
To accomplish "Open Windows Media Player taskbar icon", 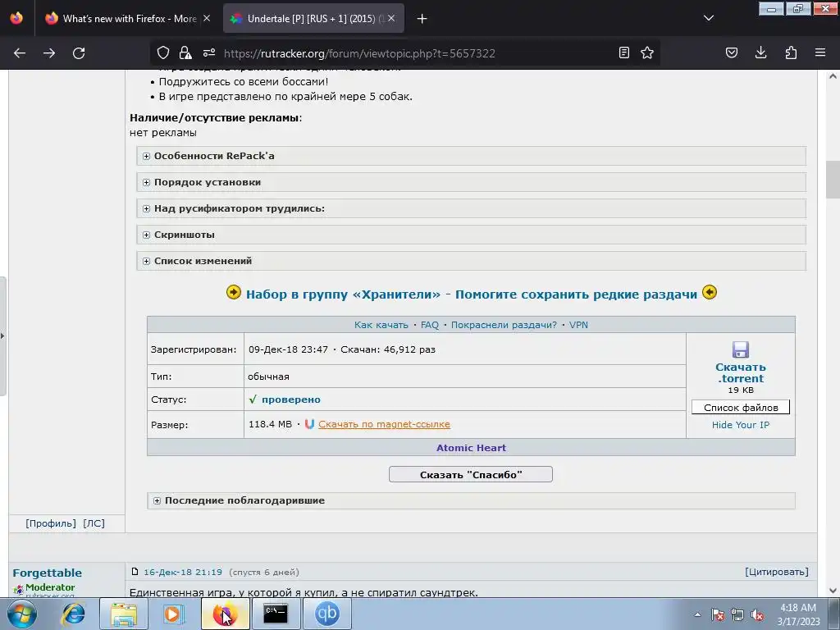I will [174, 614].
